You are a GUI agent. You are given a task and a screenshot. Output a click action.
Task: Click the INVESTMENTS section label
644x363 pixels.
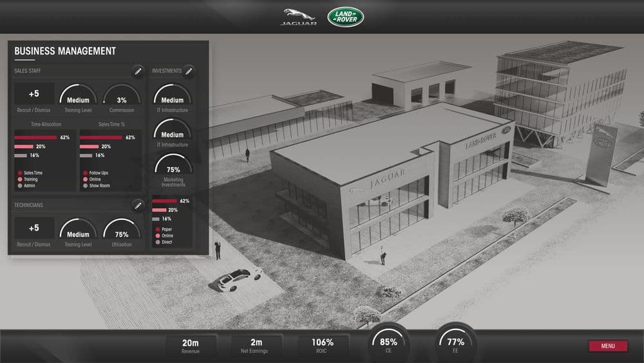click(x=167, y=71)
